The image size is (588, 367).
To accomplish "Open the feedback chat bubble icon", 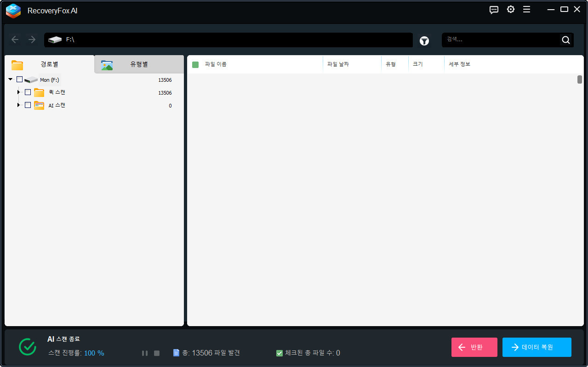I will (x=494, y=10).
